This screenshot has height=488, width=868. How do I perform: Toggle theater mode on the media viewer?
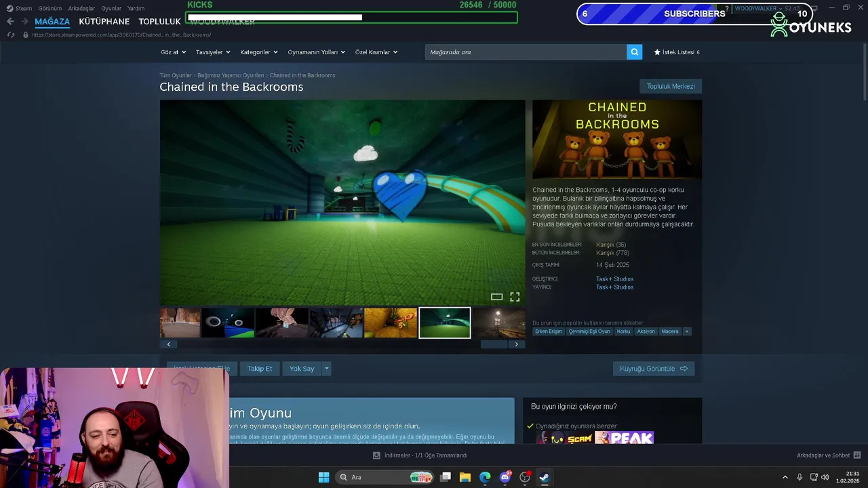496,297
